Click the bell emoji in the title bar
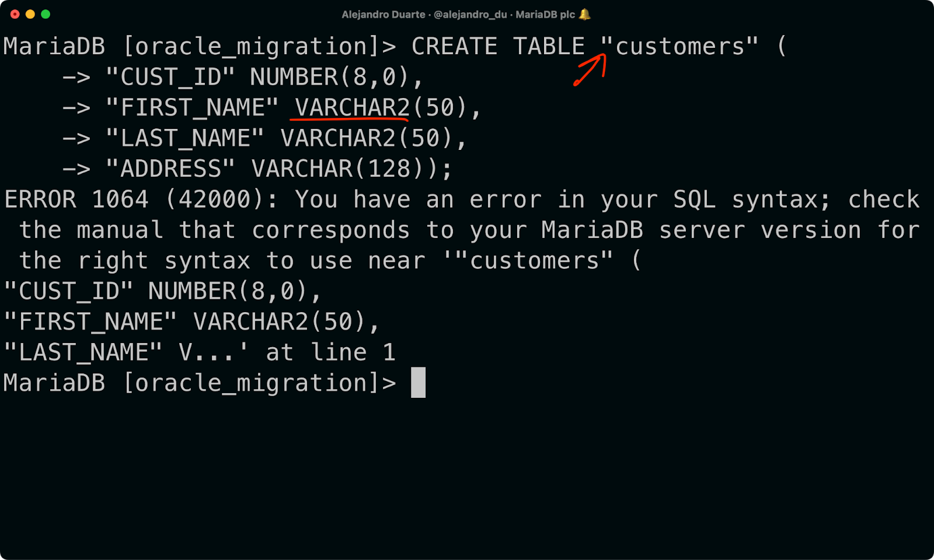Image resolution: width=934 pixels, height=560 pixels. [x=584, y=14]
